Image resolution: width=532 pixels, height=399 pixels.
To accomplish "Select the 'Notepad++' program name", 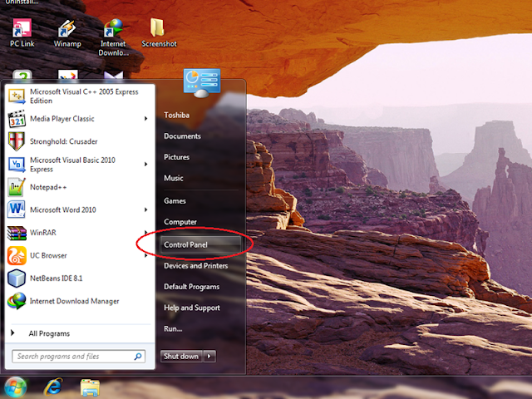I will click(x=48, y=187).
